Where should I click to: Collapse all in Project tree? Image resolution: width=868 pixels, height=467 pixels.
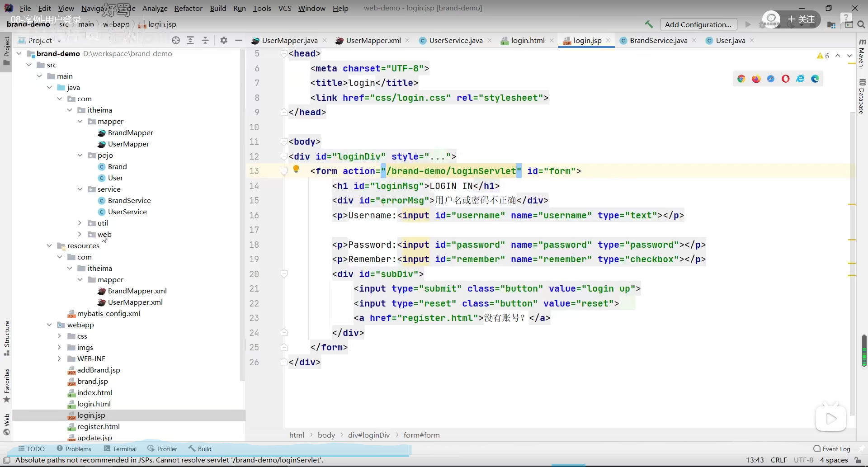coord(205,41)
